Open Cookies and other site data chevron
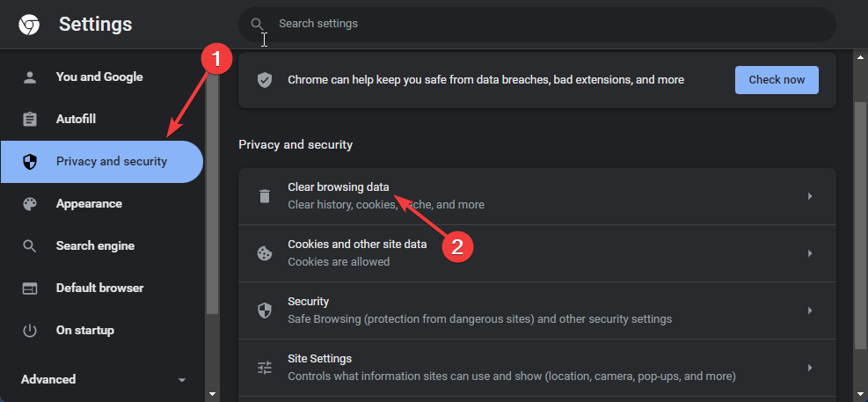The image size is (868, 402). point(809,253)
